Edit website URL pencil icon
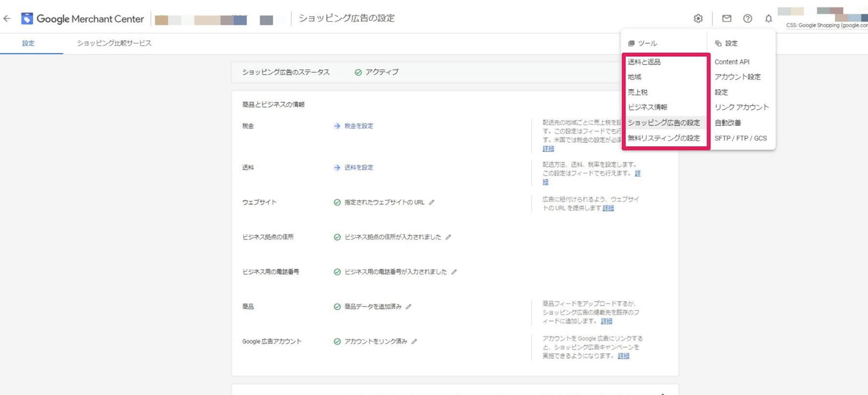 click(x=432, y=202)
